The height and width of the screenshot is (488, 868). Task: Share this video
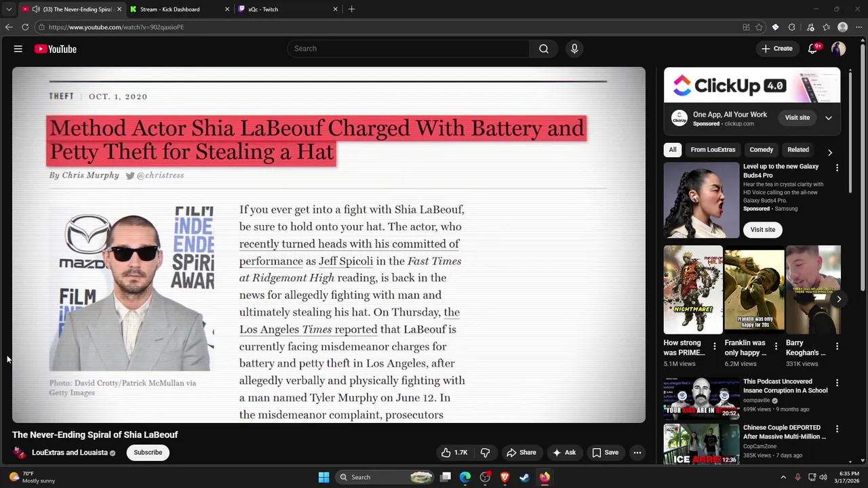[x=521, y=453]
